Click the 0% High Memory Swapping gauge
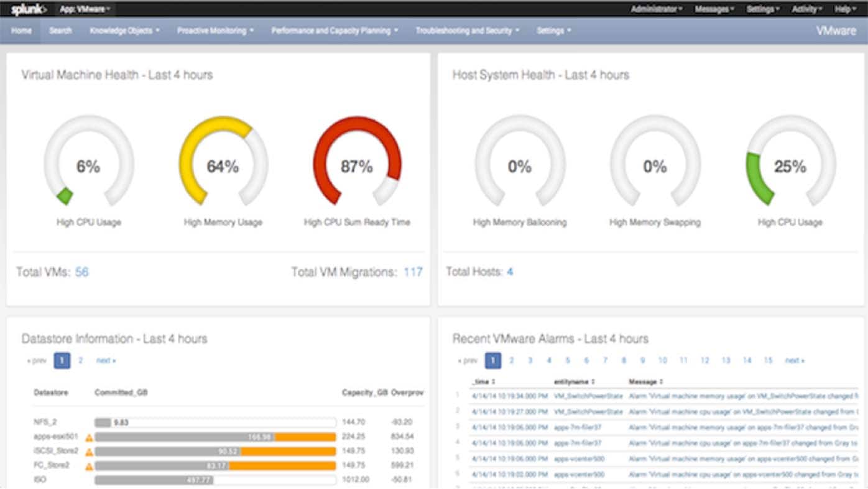 coord(655,161)
